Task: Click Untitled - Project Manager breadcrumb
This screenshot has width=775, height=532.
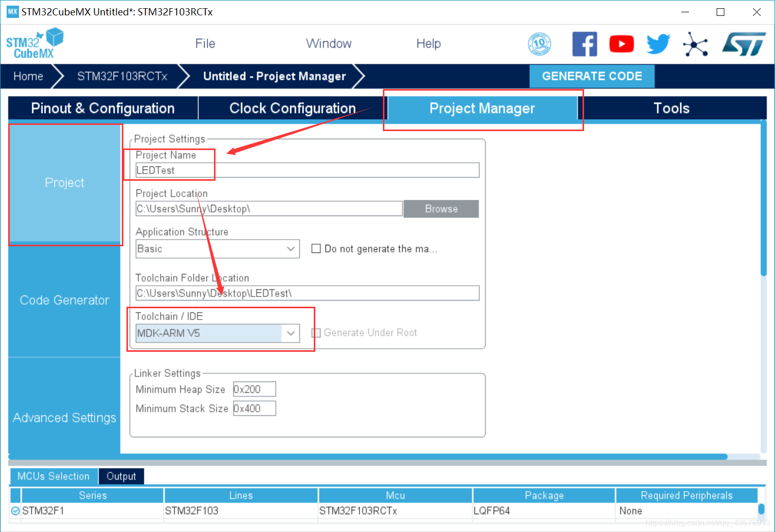Action: point(274,76)
